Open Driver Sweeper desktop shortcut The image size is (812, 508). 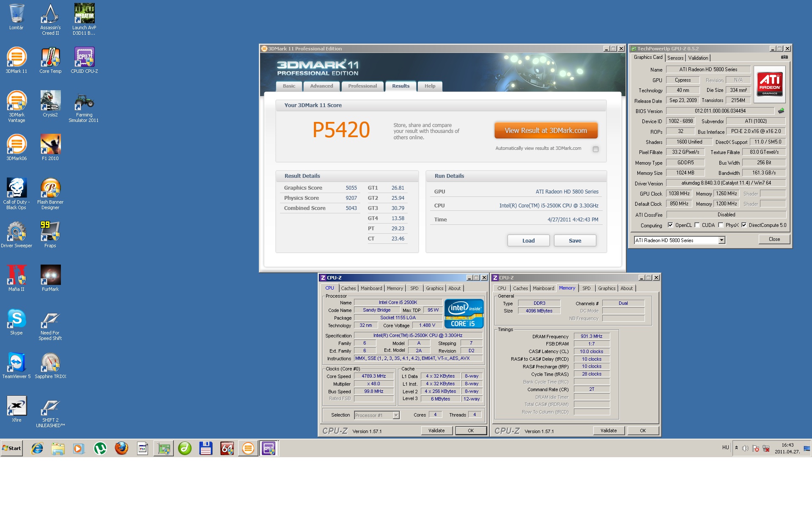point(16,235)
